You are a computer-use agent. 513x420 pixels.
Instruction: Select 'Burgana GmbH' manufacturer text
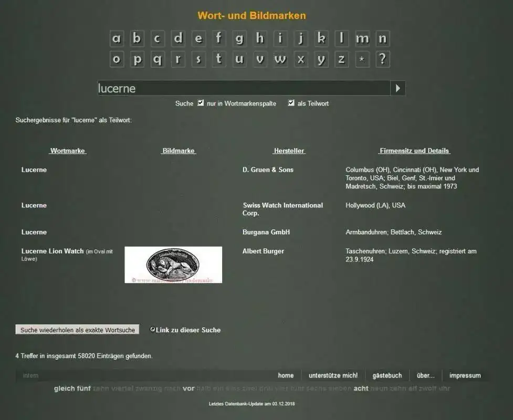pos(266,232)
